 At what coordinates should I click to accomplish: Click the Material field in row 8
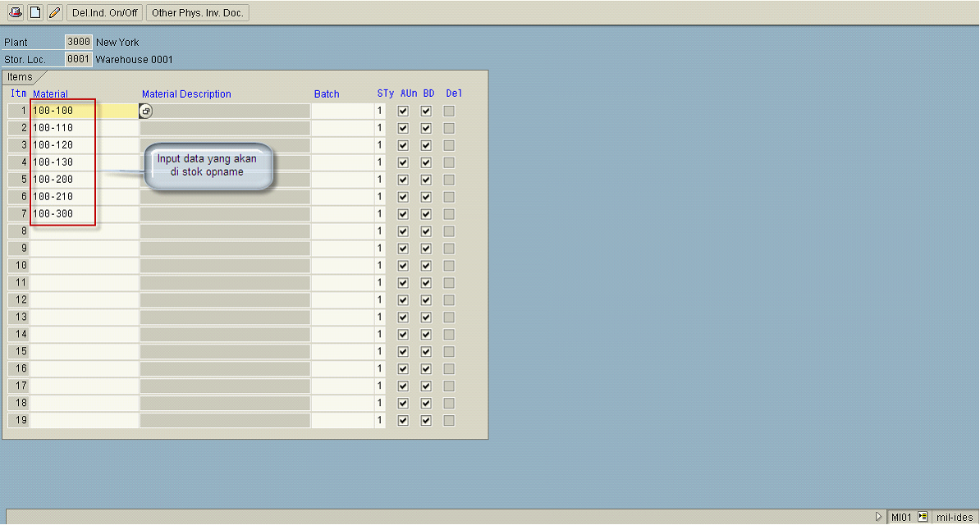[x=84, y=231]
